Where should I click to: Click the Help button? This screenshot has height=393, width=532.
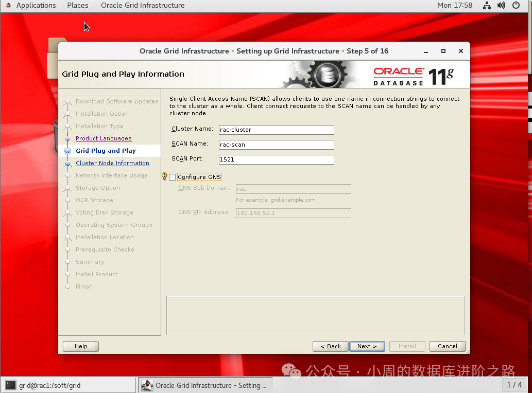pos(81,346)
